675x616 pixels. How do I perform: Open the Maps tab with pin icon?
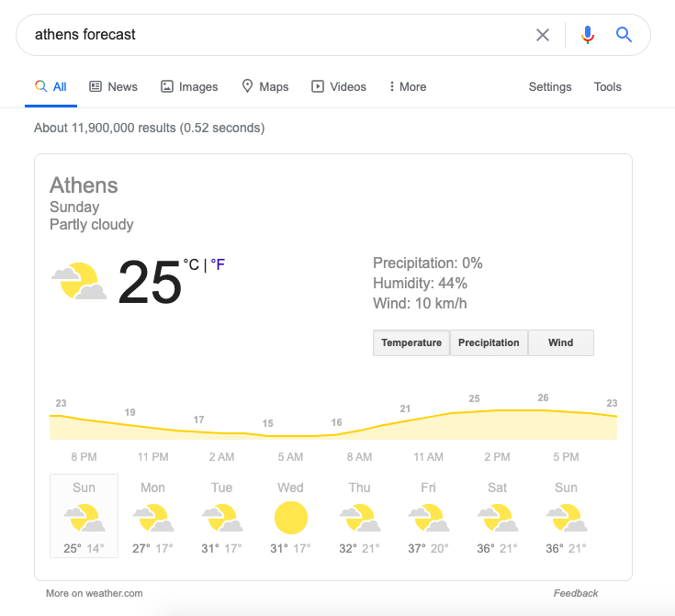(264, 86)
